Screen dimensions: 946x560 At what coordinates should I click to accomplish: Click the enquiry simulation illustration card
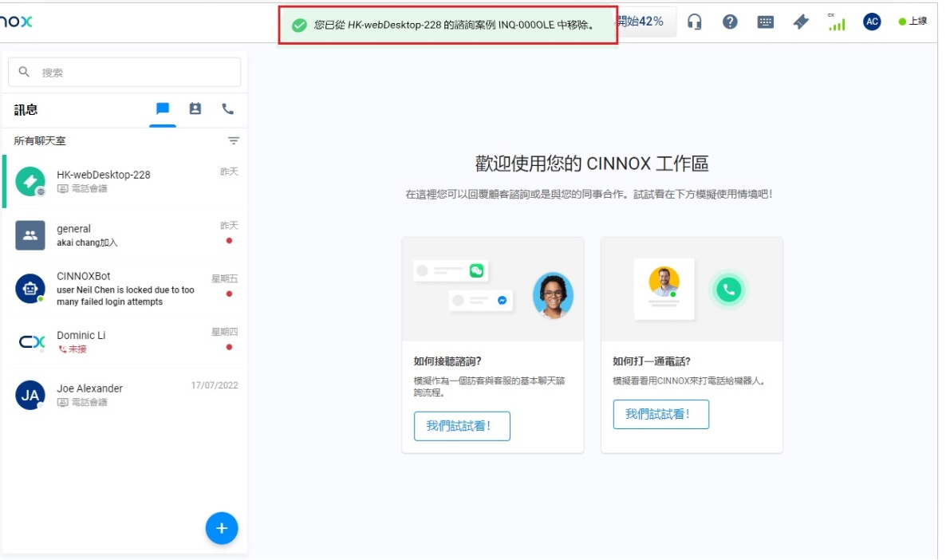493,289
